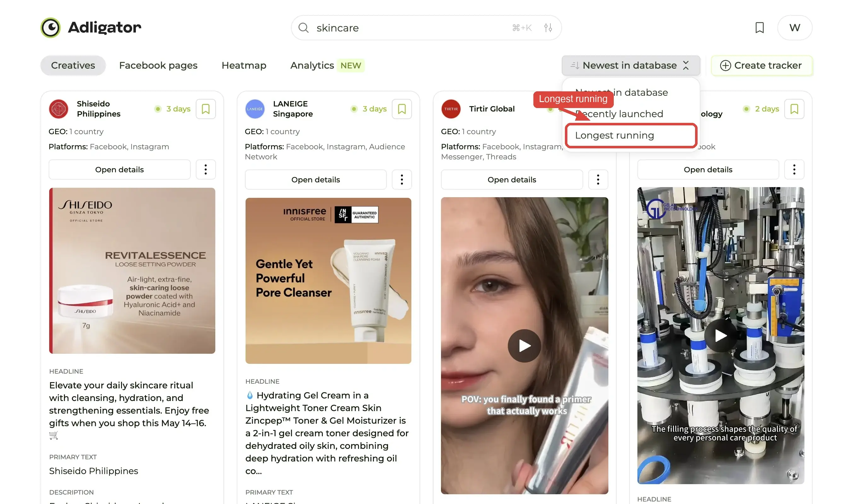
Task: Open the Shiseido Revitalessence ad image
Action: click(x=132, y=271)
